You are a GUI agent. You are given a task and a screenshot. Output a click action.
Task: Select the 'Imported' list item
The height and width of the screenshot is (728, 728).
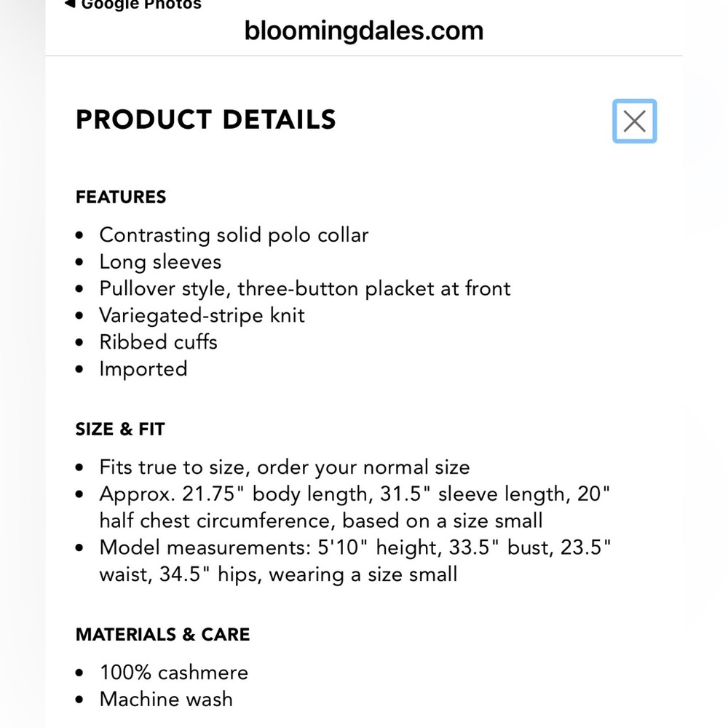click(143, 369)
